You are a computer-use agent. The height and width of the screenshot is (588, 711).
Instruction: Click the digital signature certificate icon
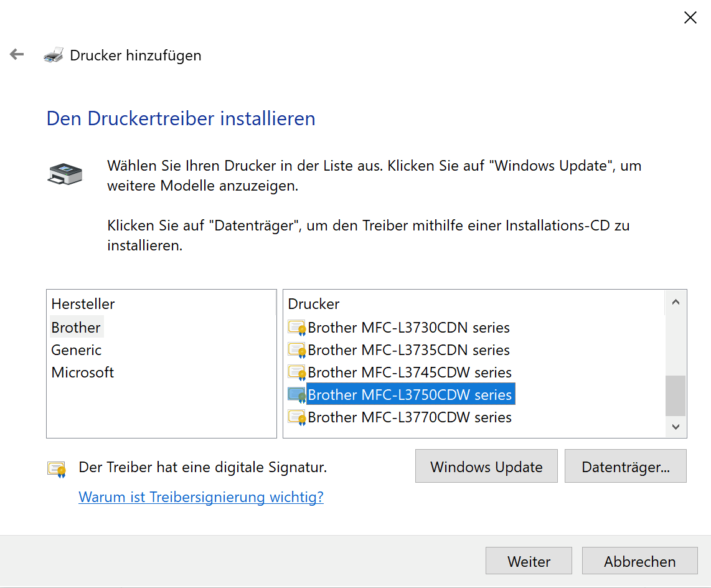(x=57, y=468)
